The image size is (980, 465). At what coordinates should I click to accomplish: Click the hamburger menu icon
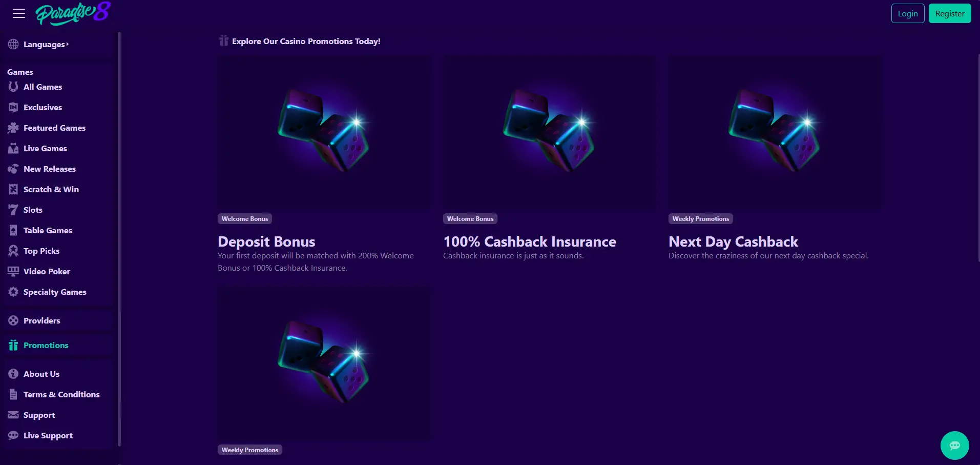(x=19, y=13)
